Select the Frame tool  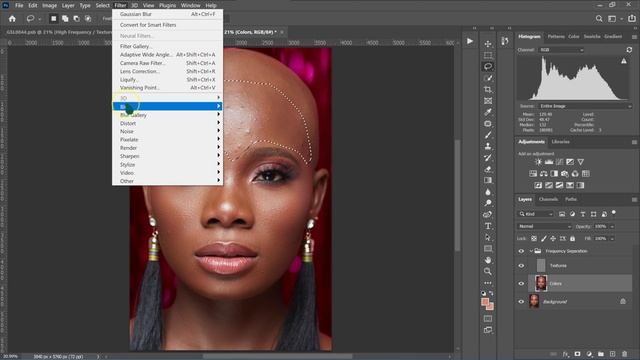(488, 101)
